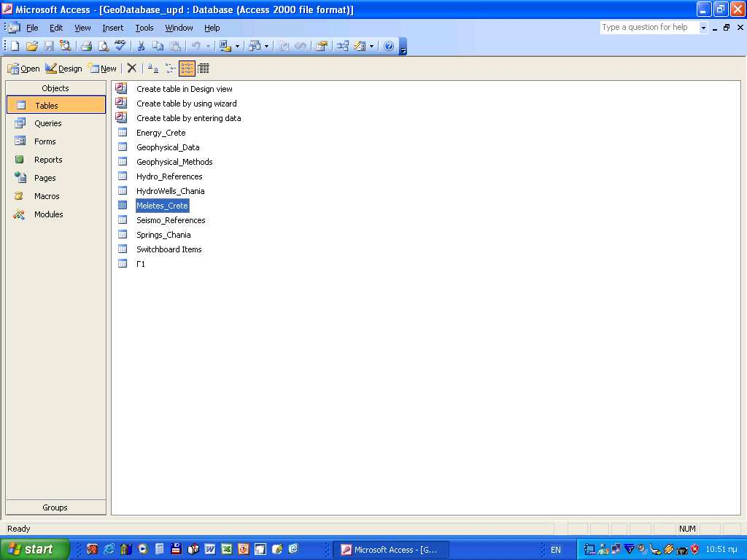
Task: Click the New Object toolbar icon
Action: pyautogui.click(x=360, y=46)
